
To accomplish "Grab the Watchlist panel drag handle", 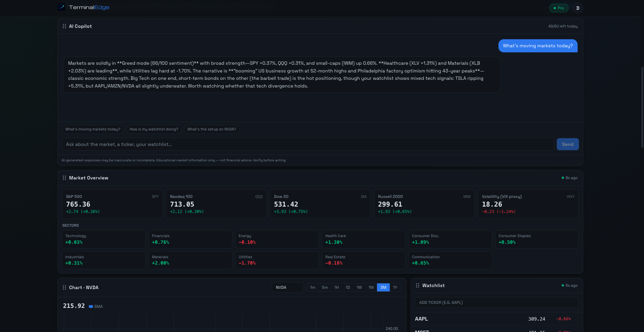I will coord(418,285).
